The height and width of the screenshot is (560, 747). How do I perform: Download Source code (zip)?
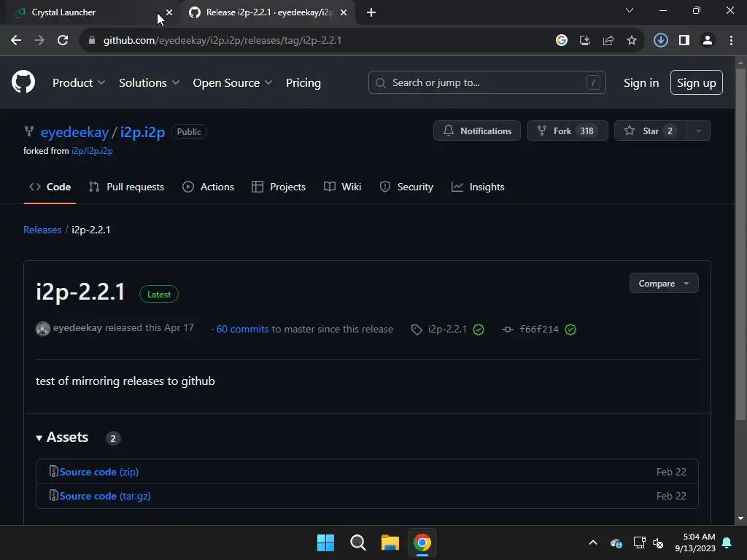[x=99, y=472]
